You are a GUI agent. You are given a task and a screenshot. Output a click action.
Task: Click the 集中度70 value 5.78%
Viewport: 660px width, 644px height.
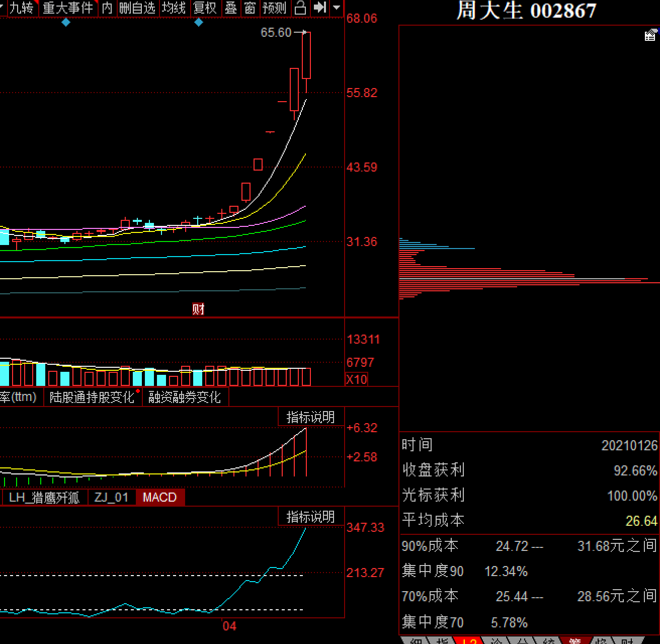click(x=509, y=622)
